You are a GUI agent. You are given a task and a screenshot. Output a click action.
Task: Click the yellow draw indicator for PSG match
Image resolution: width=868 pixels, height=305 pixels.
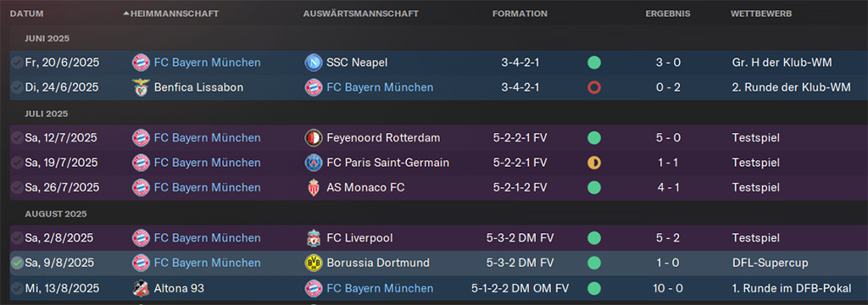point(594,163)
